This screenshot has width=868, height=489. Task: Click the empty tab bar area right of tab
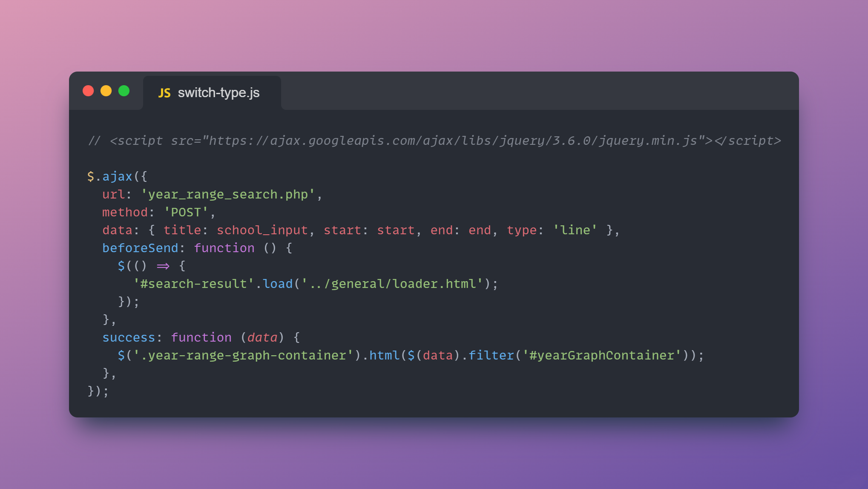537,91
